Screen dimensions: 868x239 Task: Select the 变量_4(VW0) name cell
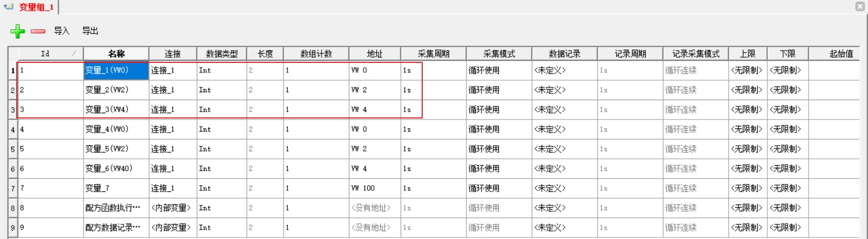pyautogui.click(x=116, y=129)
